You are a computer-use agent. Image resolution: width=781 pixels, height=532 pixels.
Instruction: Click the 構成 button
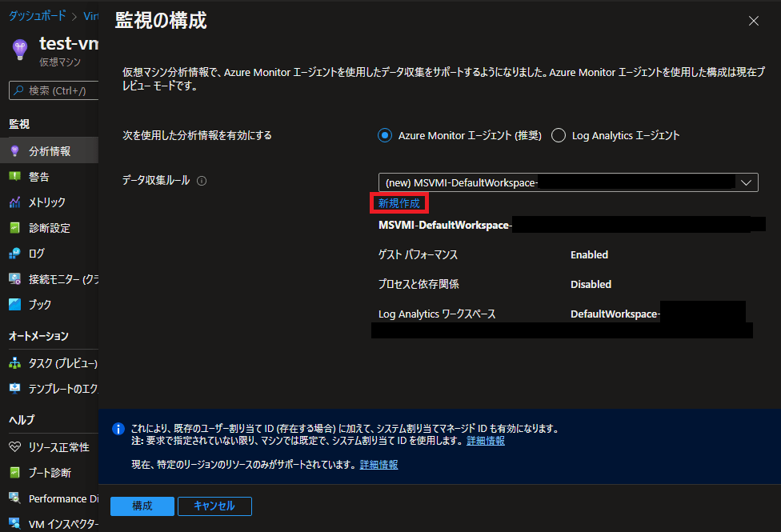click(142, 506)
